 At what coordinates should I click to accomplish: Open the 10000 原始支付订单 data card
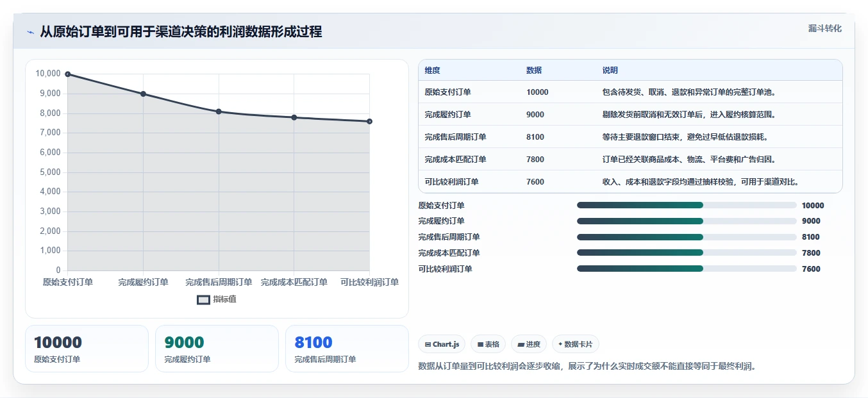[87, 349]
